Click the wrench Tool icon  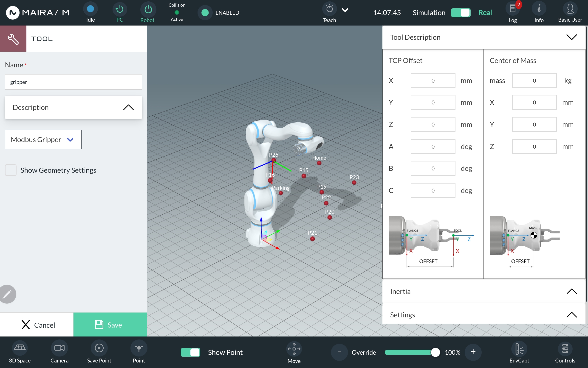(13, 39)
